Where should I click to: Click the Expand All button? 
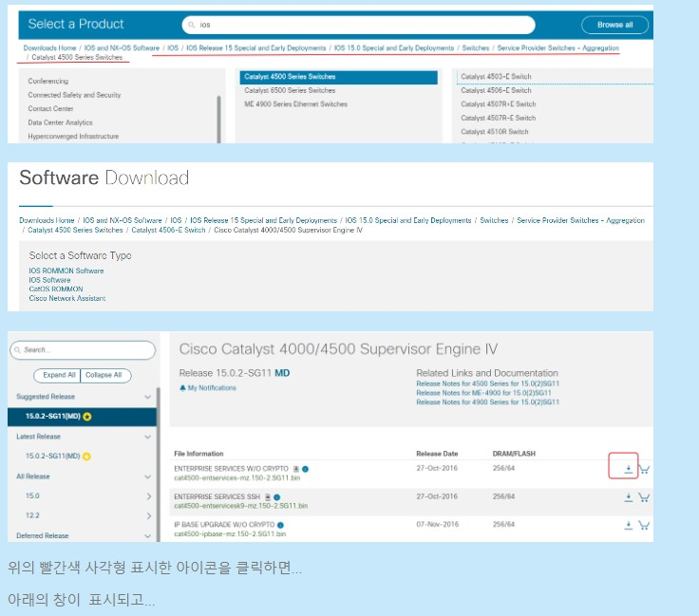pos(57,375)
